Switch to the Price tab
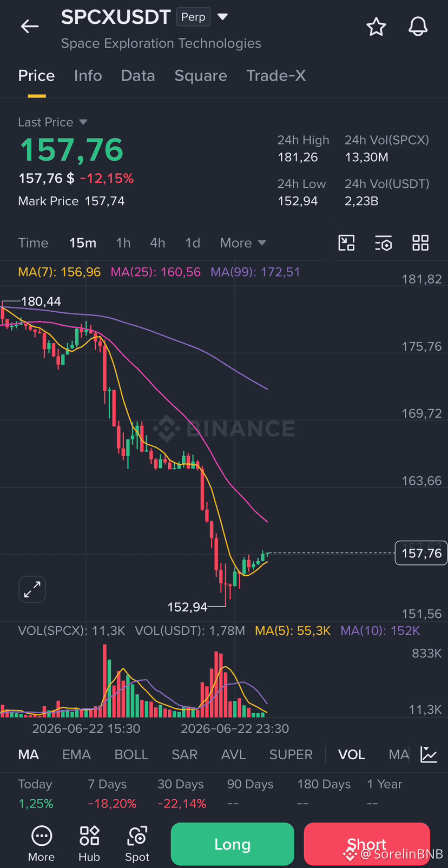Image resolution: width=448 pixels, height=868 pixels. click(36, 76)
